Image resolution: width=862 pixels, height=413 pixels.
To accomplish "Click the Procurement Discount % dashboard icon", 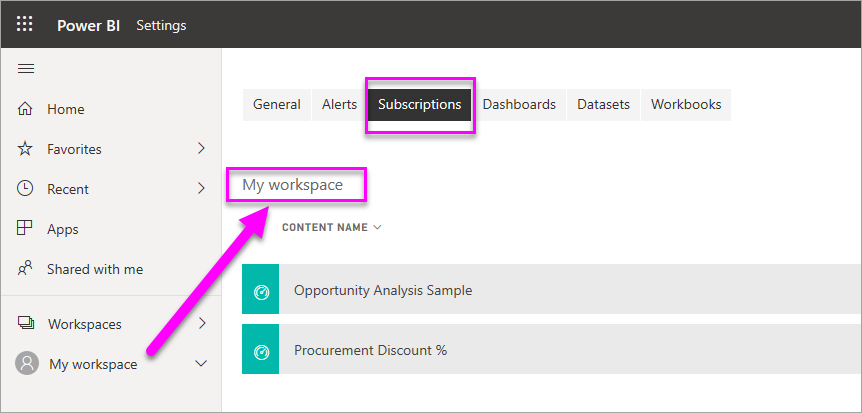I will click(x=261, y=351).
